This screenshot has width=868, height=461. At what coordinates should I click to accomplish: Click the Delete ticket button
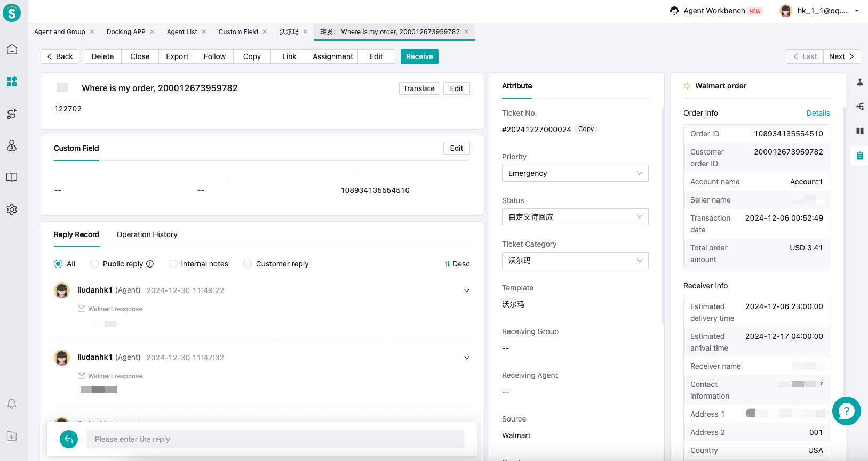pyautogui.click(x=102, y=56)
